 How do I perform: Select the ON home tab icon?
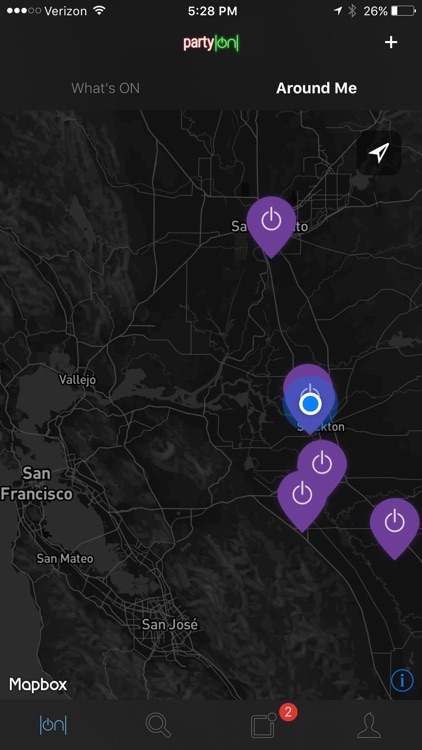point(53,726)
